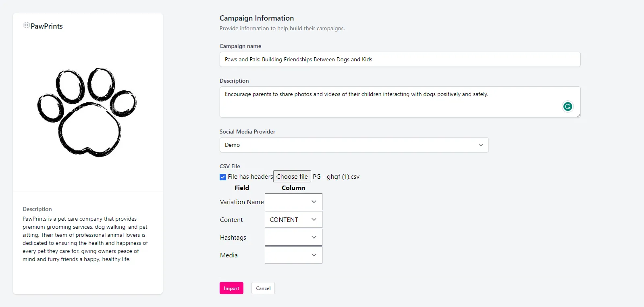This screenshot has width=644, height=307.
Task: Open the Social Media Provider dropdown
Action: coord(354,145)
